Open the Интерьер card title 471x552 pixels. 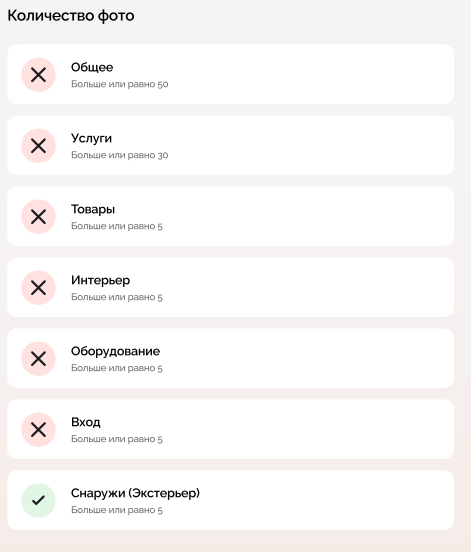100,280
